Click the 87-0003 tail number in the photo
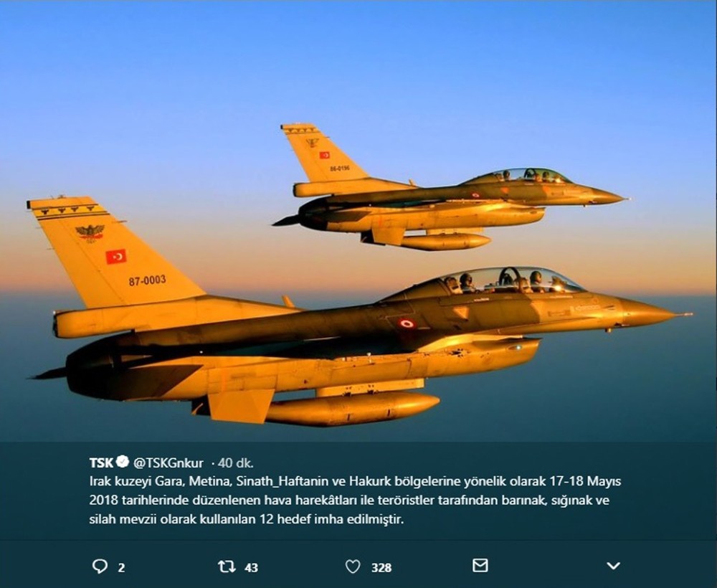717x588 pixels. [x=147, y=280]
